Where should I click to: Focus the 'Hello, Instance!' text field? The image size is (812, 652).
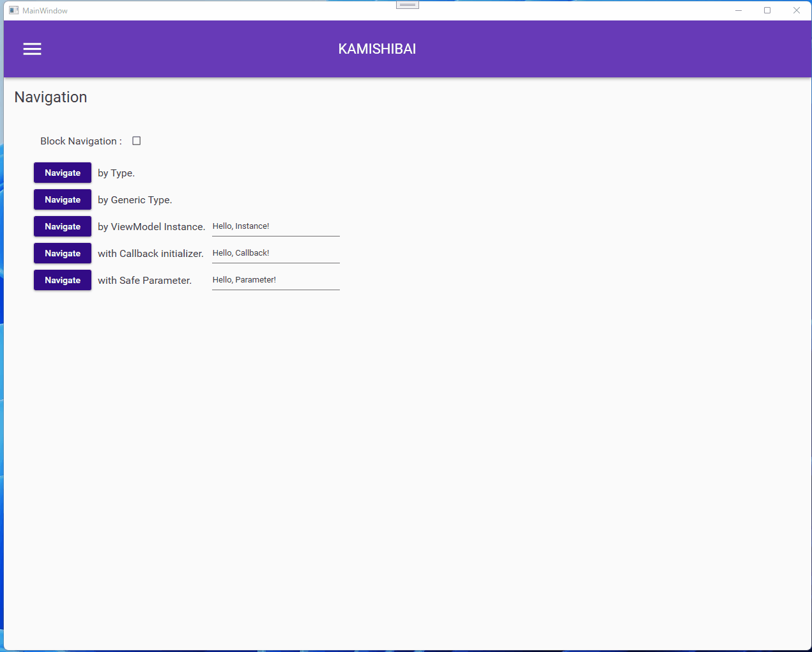[276, 226]
